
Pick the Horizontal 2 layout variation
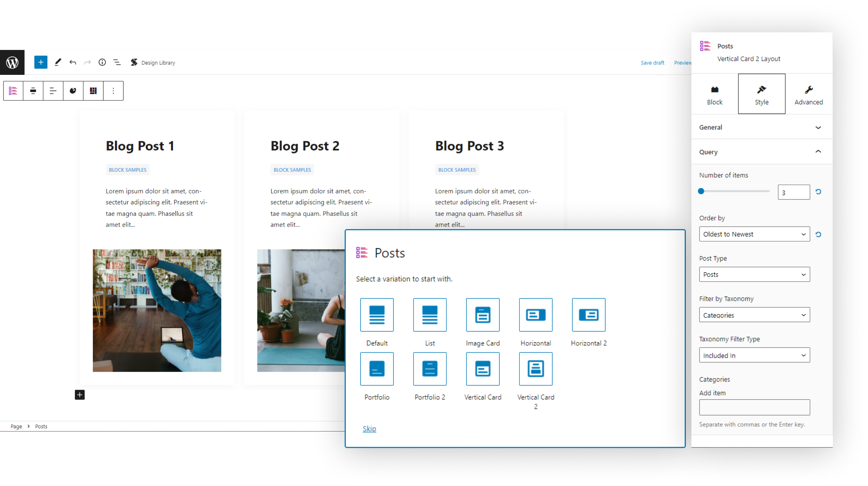pyautogui.click(x=588, y=315)
